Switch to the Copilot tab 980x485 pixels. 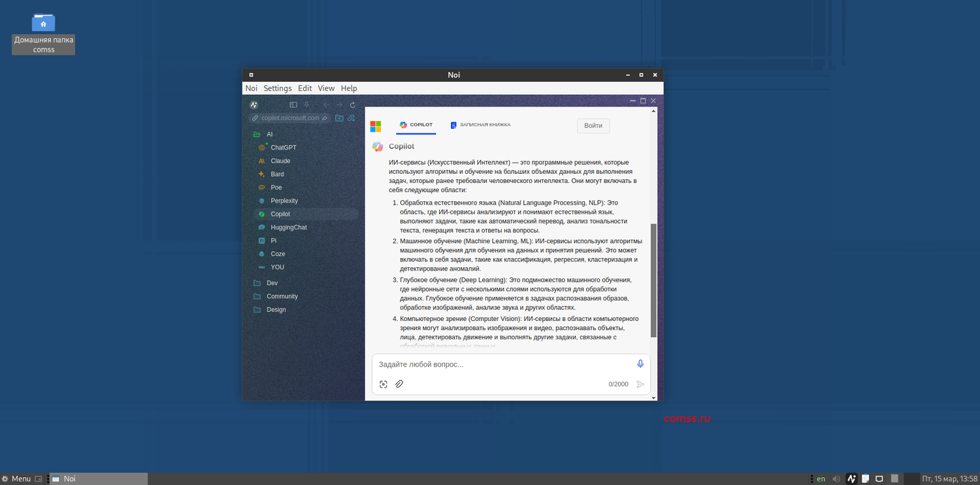(x=416, y=125)
